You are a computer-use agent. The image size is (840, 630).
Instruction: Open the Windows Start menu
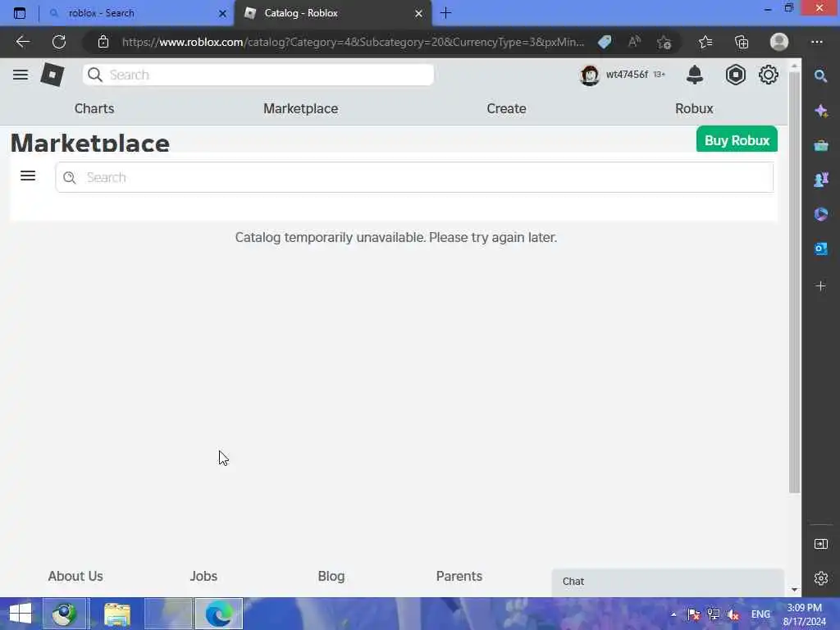pyautogui.click(x=21, y=614)
